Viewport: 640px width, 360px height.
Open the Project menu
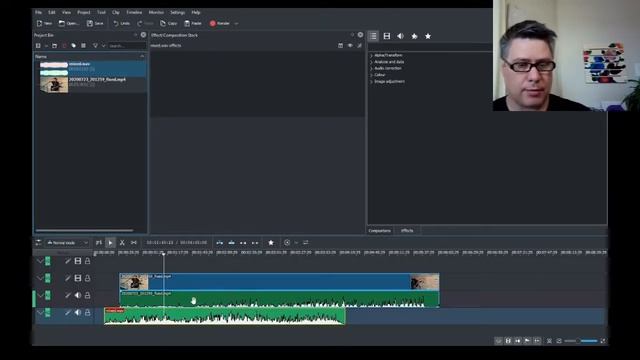click(x=84, y=13)
